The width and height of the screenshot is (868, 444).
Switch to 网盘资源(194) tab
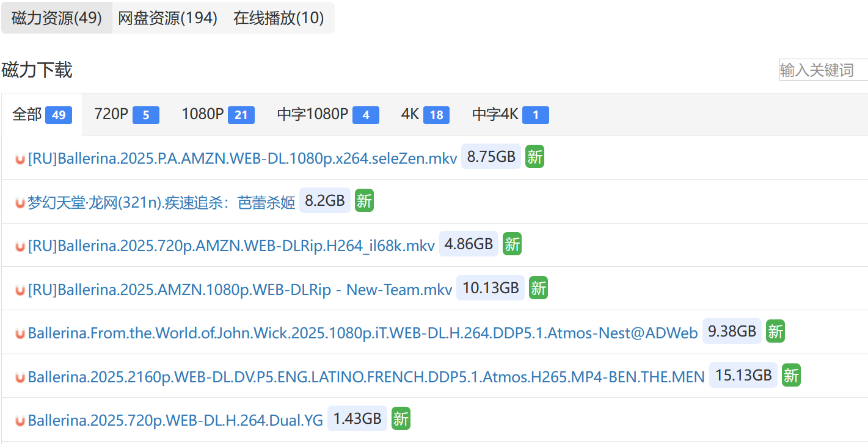click(x=168, y=18)
